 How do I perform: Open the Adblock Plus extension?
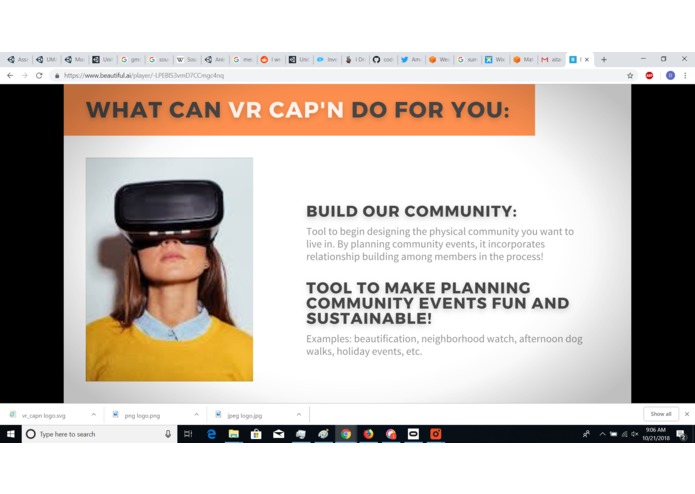coord(649,76)
